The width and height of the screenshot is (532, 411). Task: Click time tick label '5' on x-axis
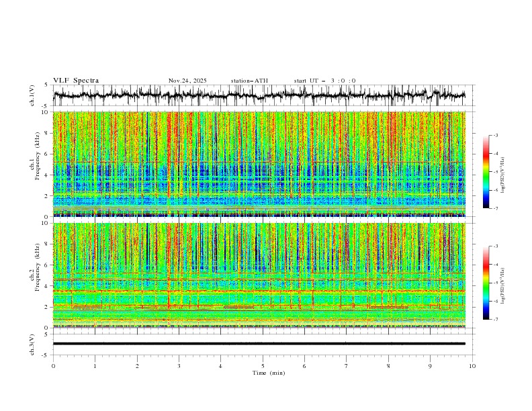pos(263,366)
